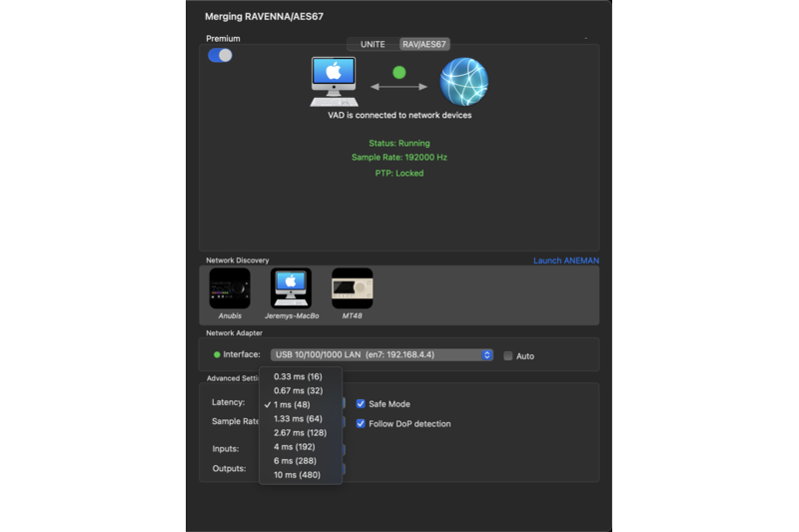
Task: Enable the Auto interface checkbox
Action: point(508,356)
